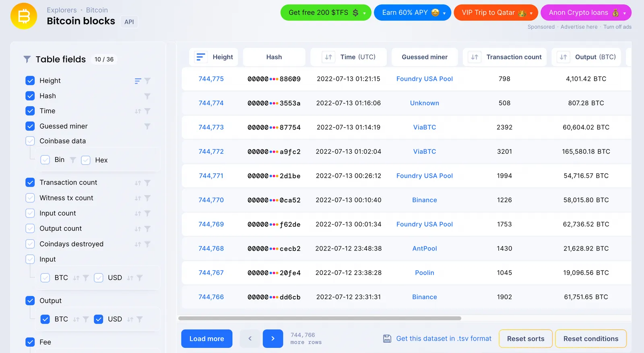This screenshot has width=644, height=353.
Task: Click filter icon beside Hash field
Action: tap(147, 96)
